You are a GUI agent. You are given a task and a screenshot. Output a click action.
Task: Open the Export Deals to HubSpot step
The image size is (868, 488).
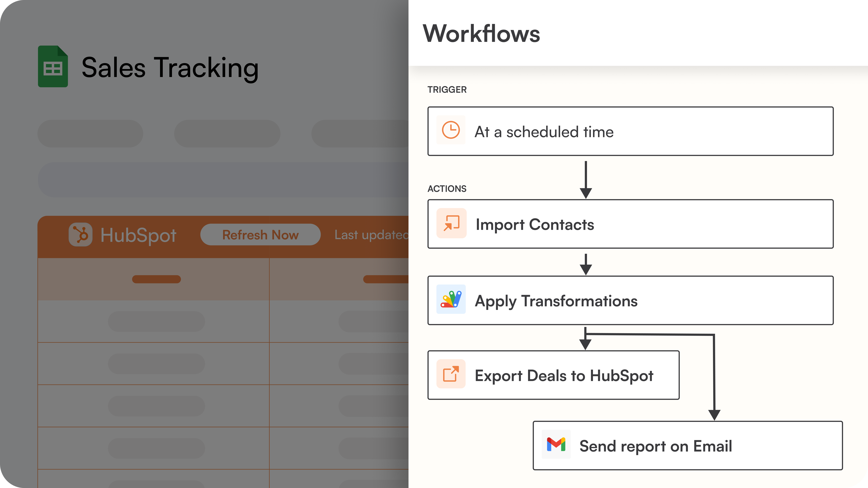click(564, 375)
